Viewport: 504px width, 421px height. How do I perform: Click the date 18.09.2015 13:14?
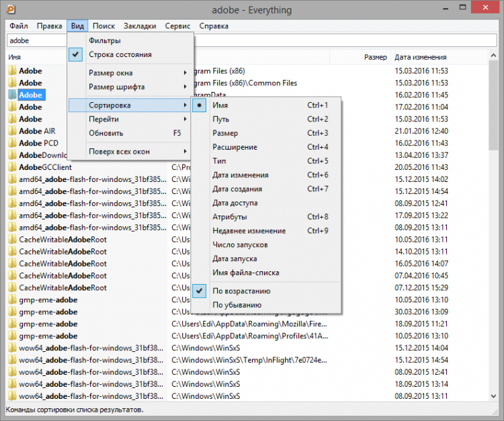(421, 384)
